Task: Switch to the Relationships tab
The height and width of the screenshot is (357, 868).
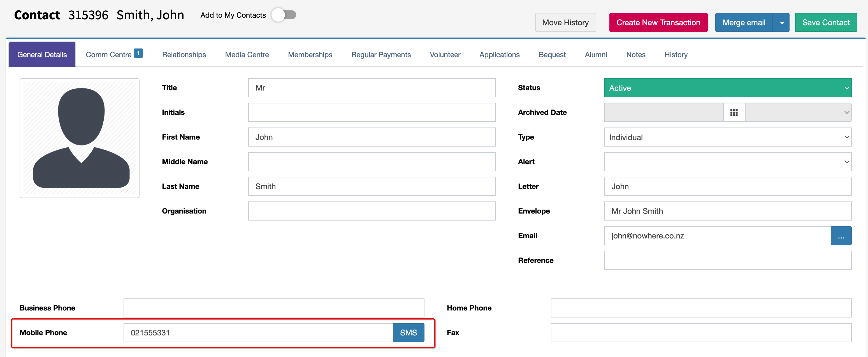Action: pos(184,55)
